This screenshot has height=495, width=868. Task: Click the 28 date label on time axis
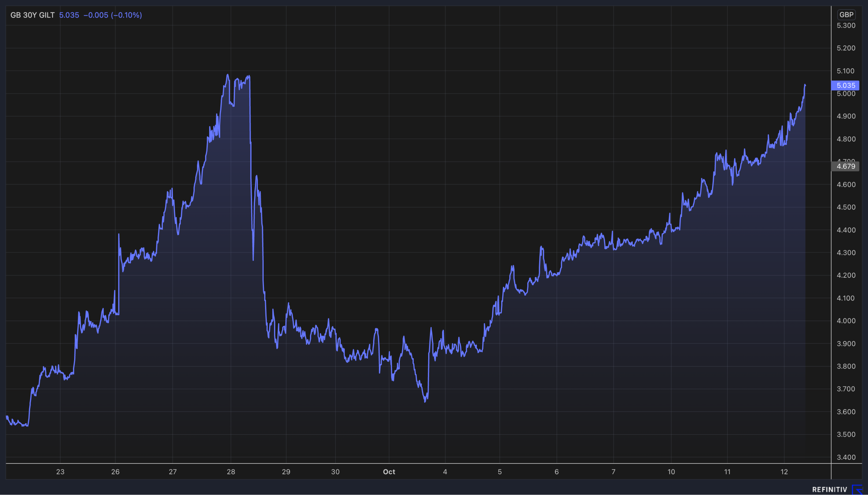point(231,472)
